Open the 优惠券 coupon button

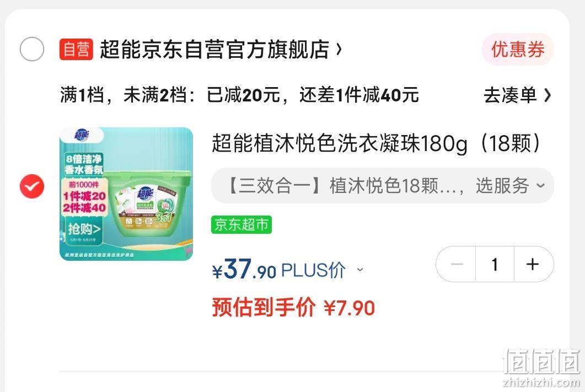tap(518, 49)
